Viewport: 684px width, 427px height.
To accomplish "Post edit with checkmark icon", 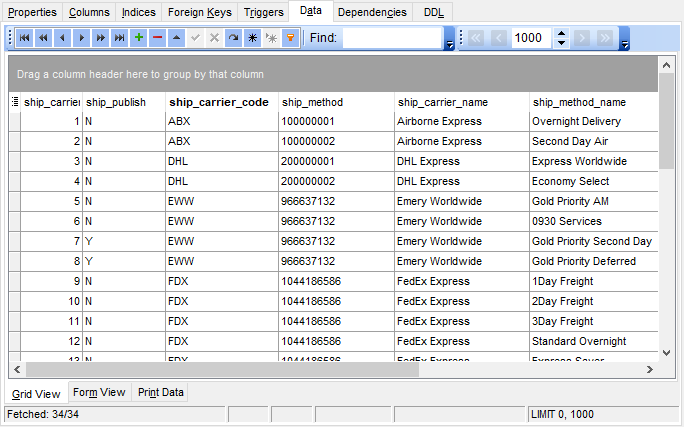I will (x=195, y=38).
